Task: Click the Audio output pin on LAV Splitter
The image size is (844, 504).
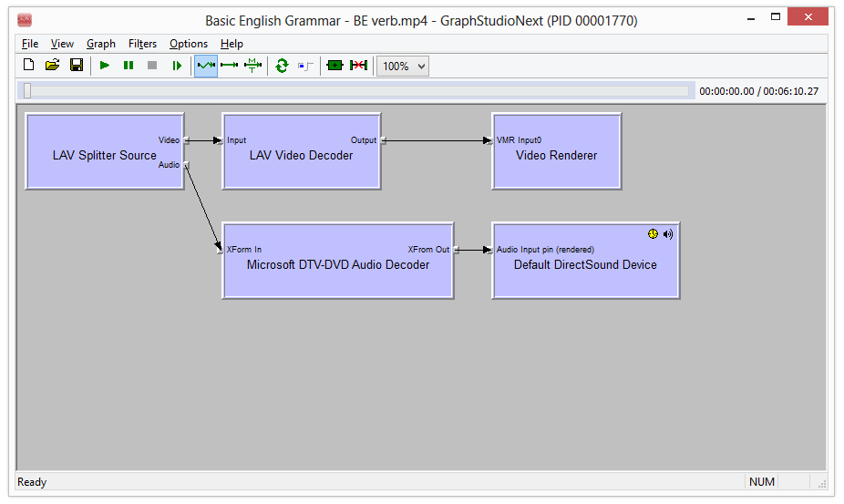Action: [186, 164]
